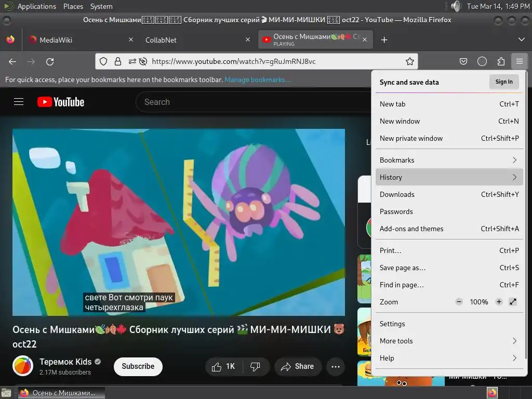Open the more actions ellipsis button
This screenshot has width=532, height=399.
tap(335, 366)
